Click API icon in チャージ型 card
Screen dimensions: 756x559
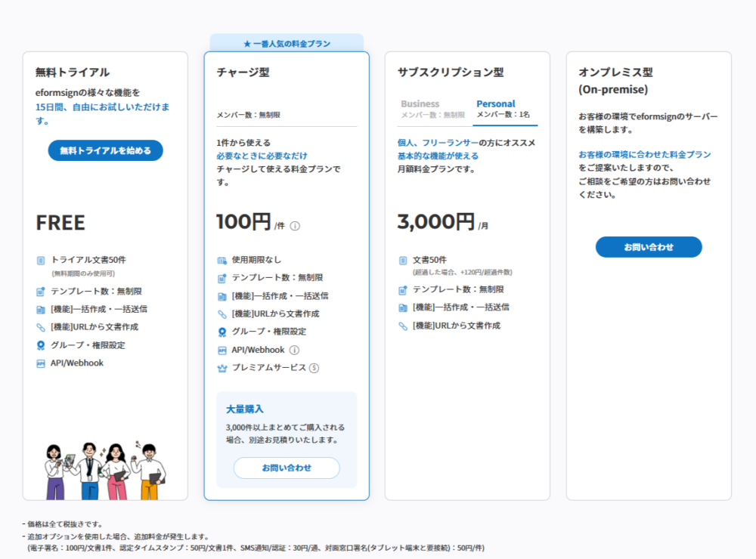[x=222, y=351]
